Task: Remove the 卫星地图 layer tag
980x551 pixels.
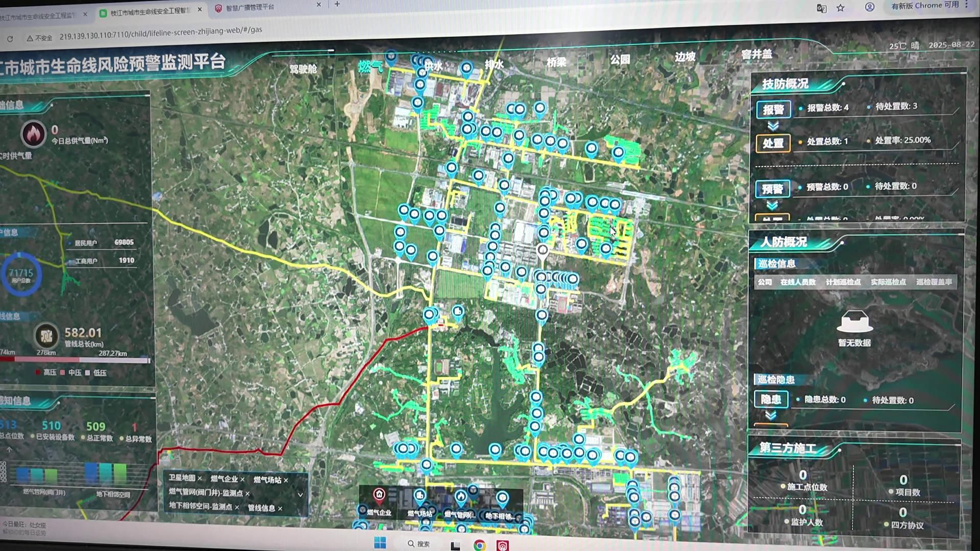Action: [x=200, y=479]
